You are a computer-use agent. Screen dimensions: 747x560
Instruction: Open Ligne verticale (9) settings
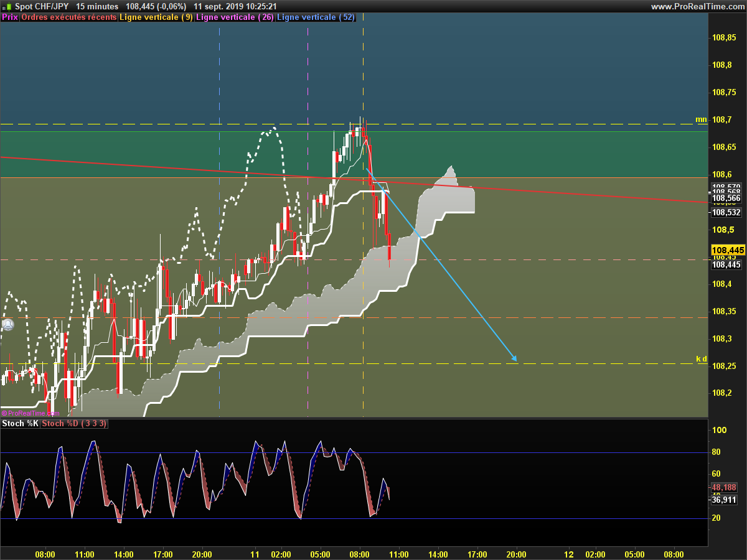(156, 17)
